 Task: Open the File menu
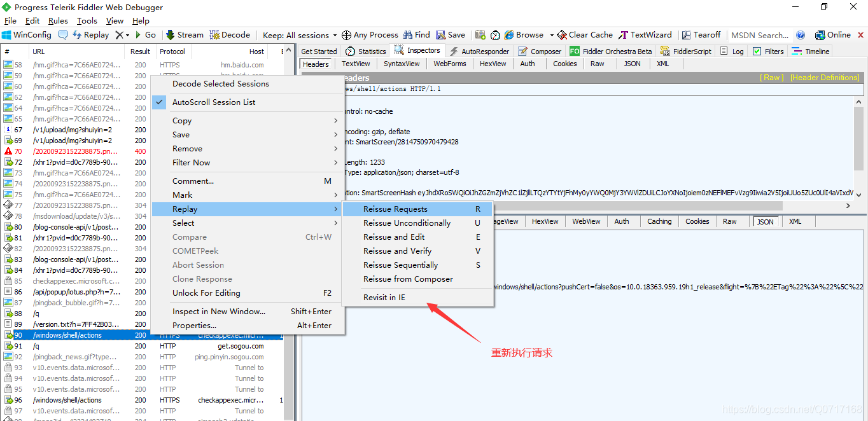click(x=10, y=21)
